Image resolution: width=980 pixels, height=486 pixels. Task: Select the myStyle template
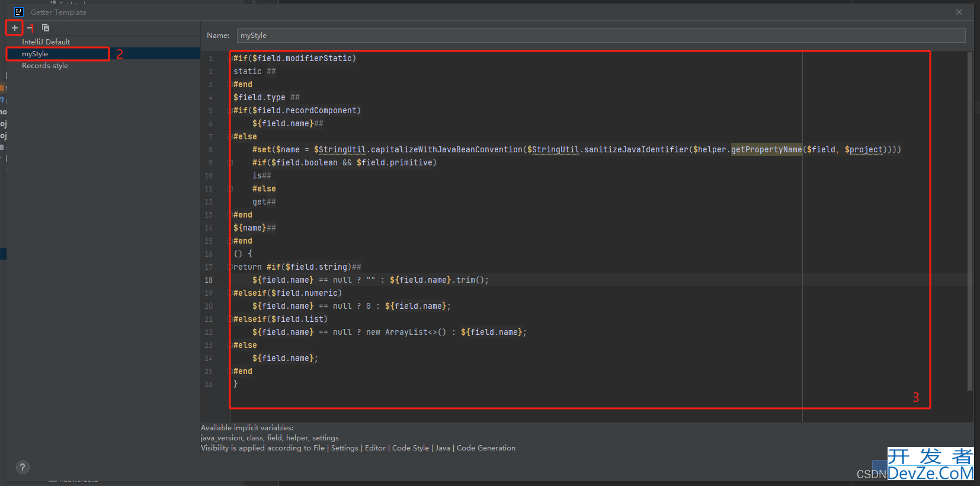(103, 54)
